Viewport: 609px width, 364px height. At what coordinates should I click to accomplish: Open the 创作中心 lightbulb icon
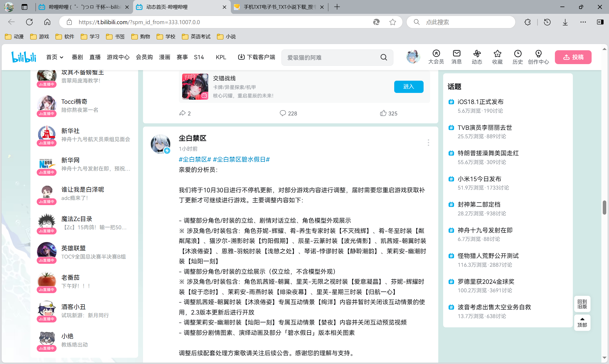(x=538, y=57)
